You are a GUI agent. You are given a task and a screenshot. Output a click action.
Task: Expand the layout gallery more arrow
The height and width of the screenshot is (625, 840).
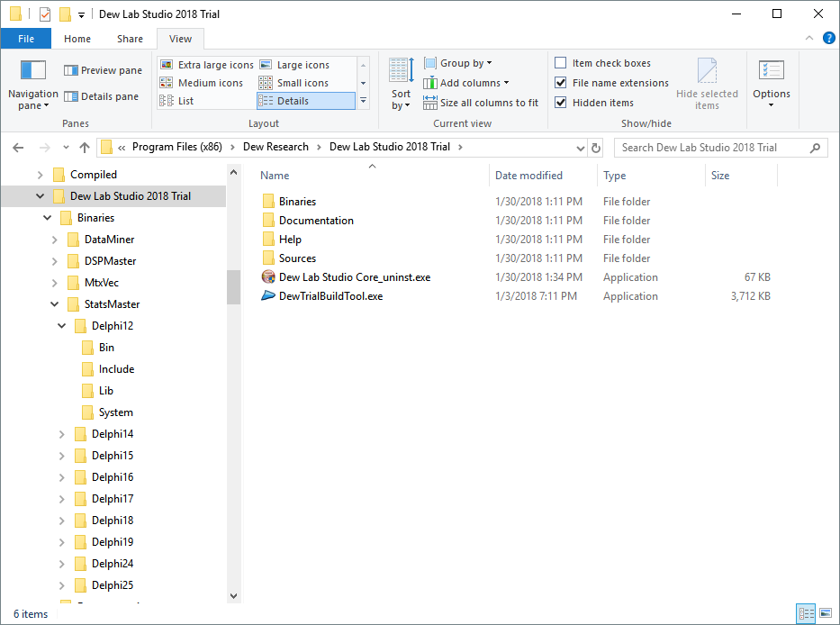(x=363, y=101)
